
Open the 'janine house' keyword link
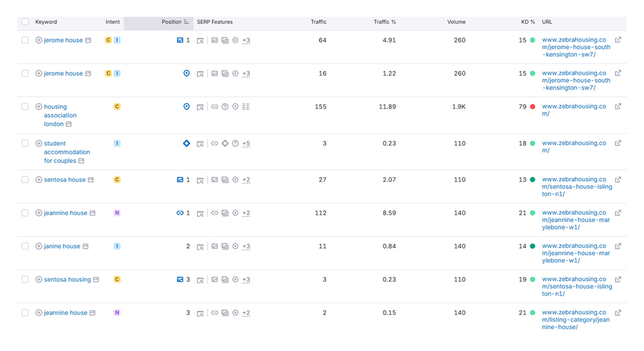[x=62, y=246]
